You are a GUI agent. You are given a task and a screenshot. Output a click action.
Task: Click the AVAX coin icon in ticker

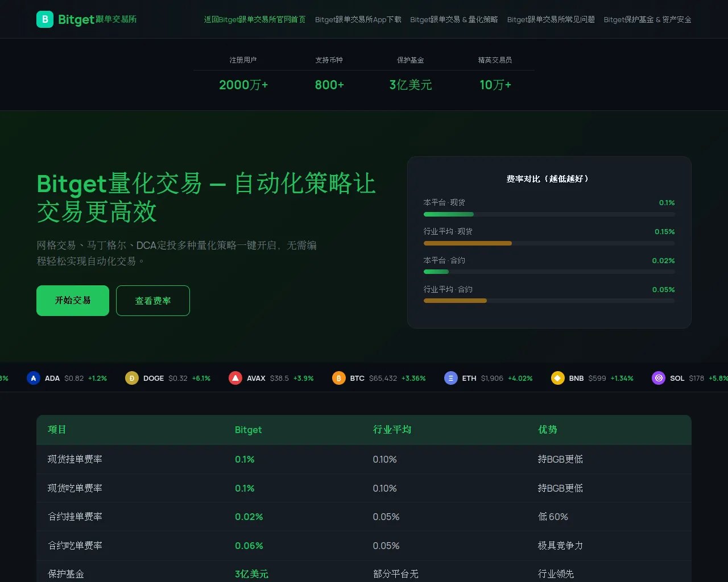pyautogui.click(x=235, y=378)
